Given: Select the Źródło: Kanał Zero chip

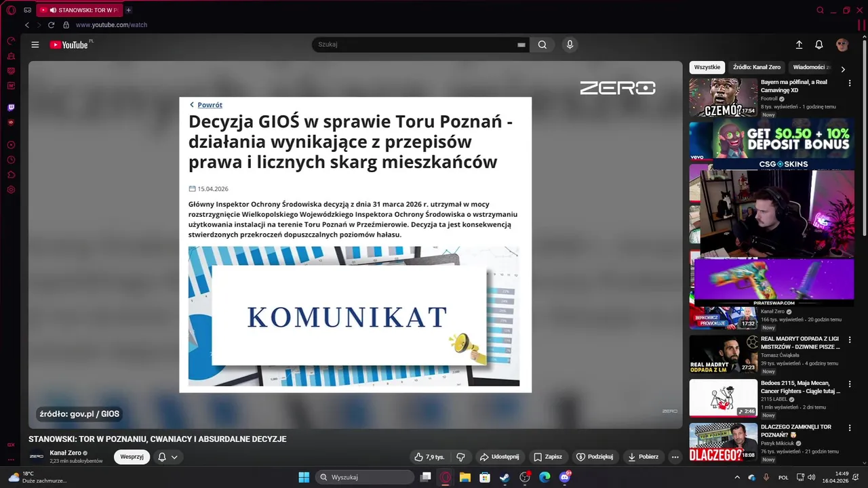Looking at the screenshot, I should pyautogui.click(x=757, y=67).
